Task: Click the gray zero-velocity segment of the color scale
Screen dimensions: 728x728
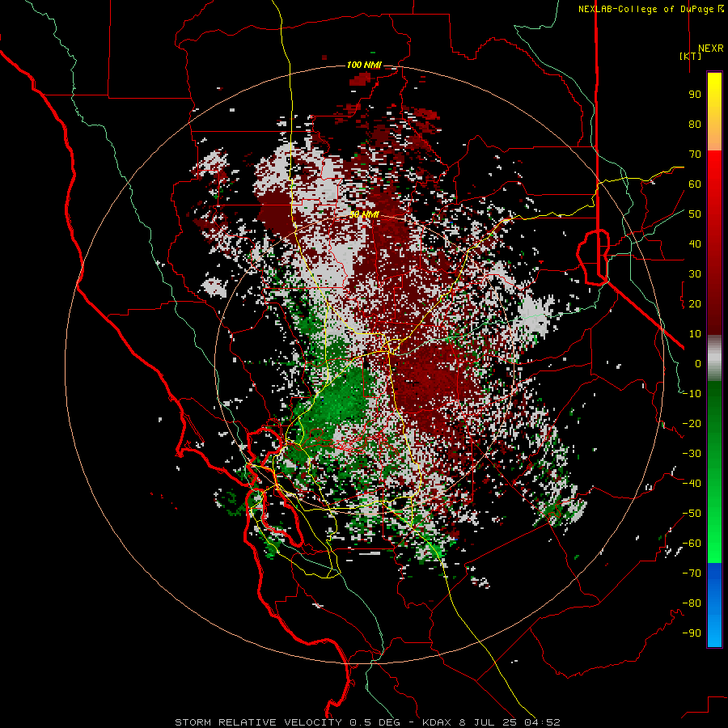Action: [x=714, y=358]
